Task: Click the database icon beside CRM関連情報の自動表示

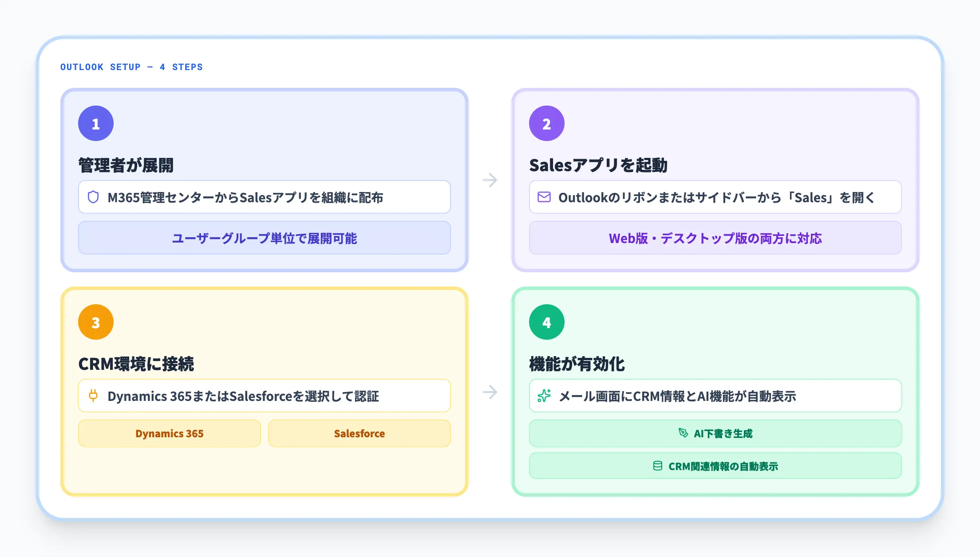Action: (657, 466)
